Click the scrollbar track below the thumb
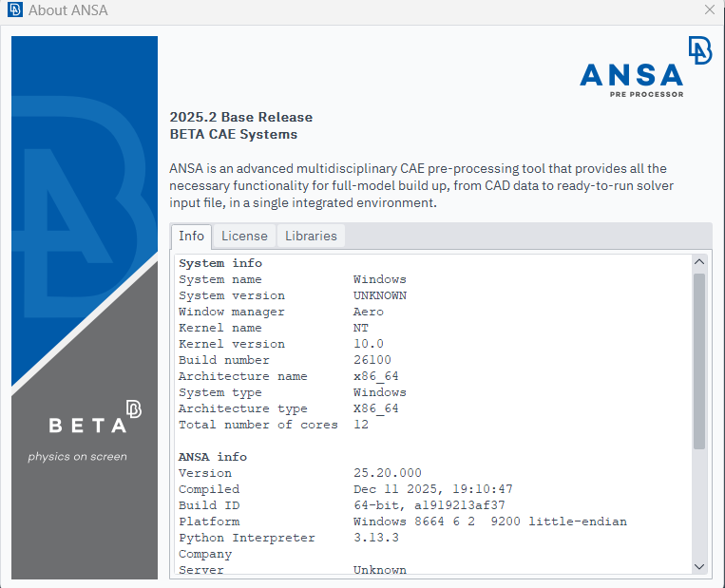725x588 pixels. 699,503
